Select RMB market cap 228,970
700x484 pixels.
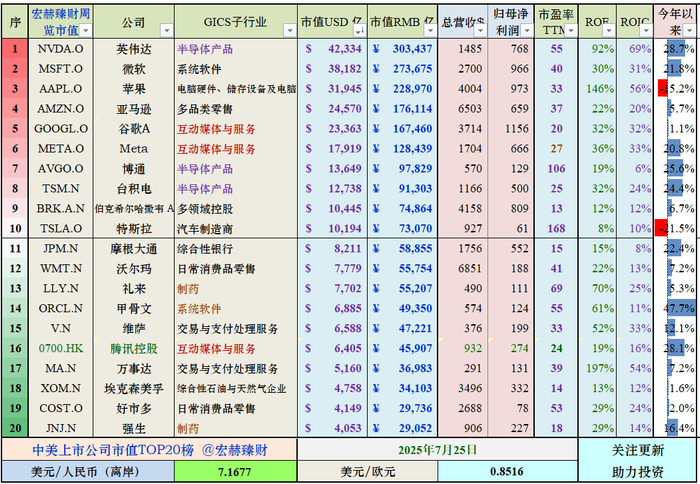pyautogui.click(x=403, y=88)
